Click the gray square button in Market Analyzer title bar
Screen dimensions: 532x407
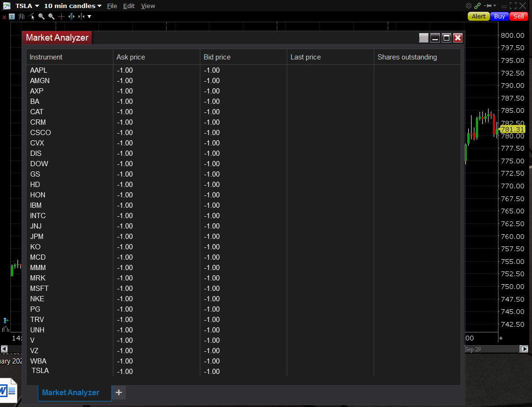pyautogui.click(x=424, y=38)
